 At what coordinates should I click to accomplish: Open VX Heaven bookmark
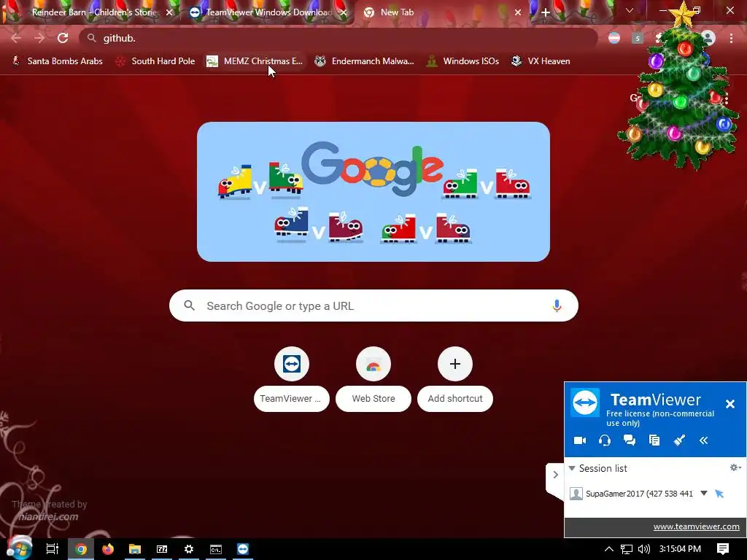(x=541, y=61)
